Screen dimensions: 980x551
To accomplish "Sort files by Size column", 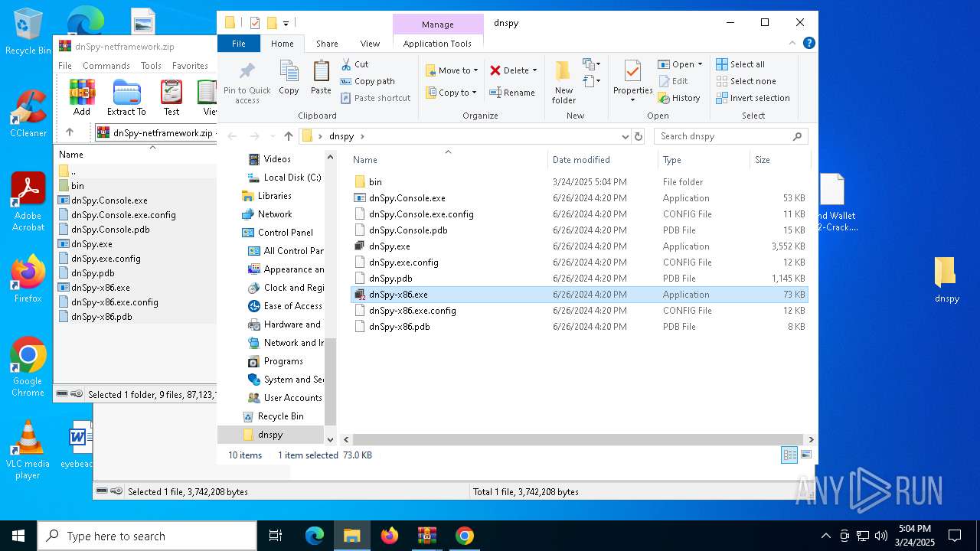I will click(x=779, y=160).
